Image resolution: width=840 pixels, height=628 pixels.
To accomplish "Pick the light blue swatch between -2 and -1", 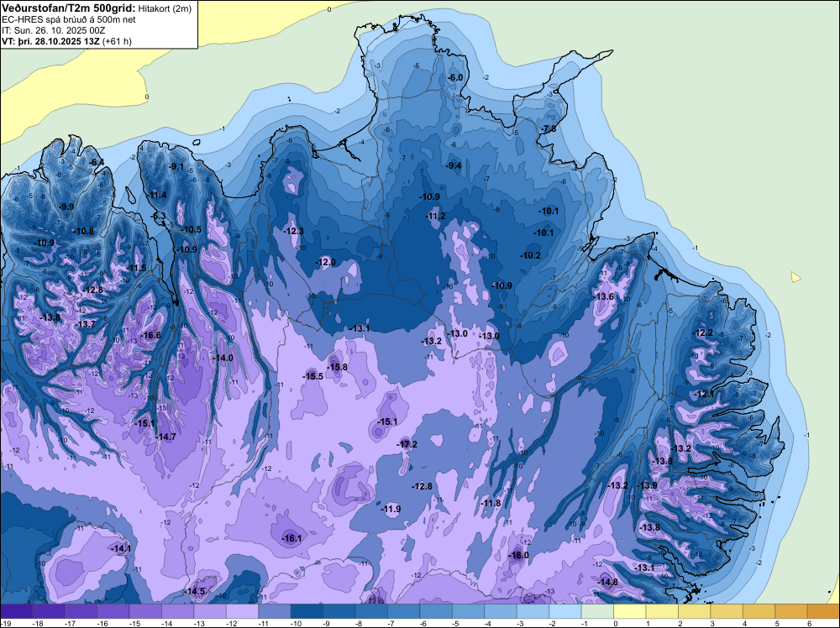I will [x=565, y=611].
